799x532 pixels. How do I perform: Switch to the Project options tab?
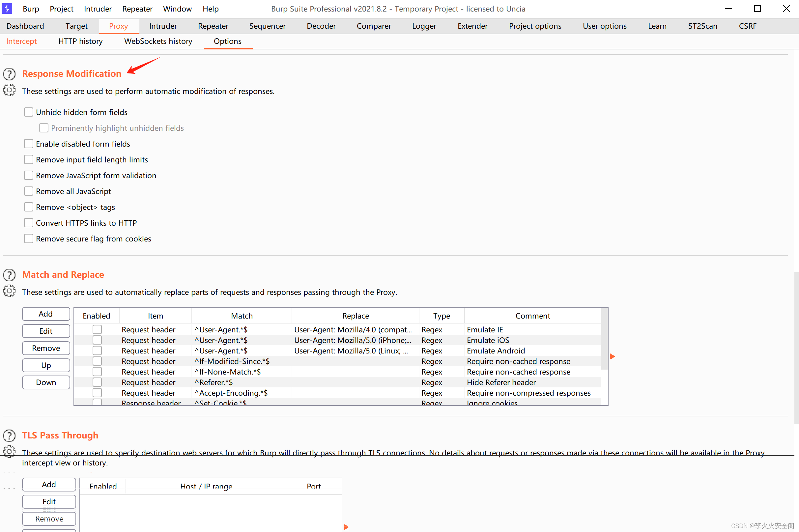pyautogui.click(x=535, y=26)
